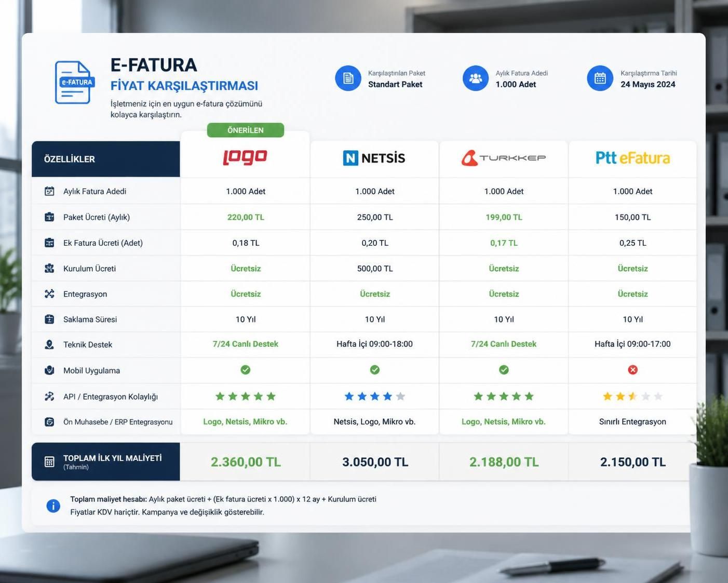Screen dimensions: 728x583
Task: Click the icon beside Paket Ücreti (Aylık)
Action: (x=49, y=217)
